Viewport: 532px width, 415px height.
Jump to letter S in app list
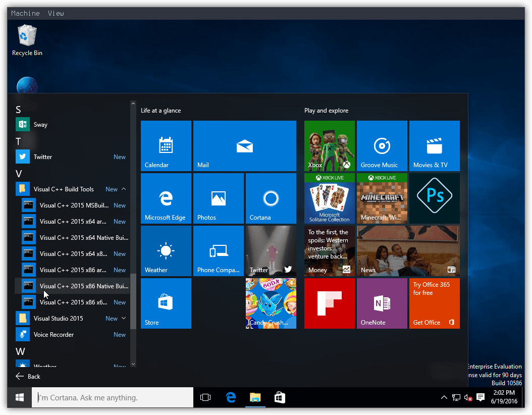pyautogui.click(x=18, y=110)
